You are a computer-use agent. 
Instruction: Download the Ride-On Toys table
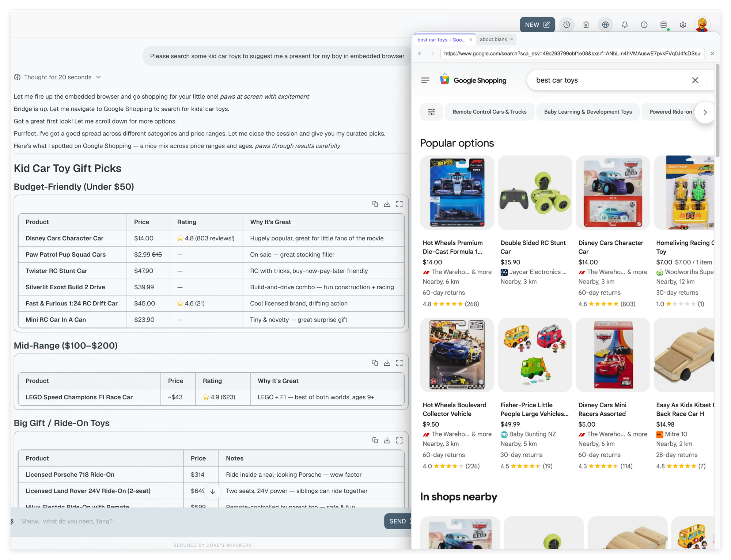click(387, 440)
